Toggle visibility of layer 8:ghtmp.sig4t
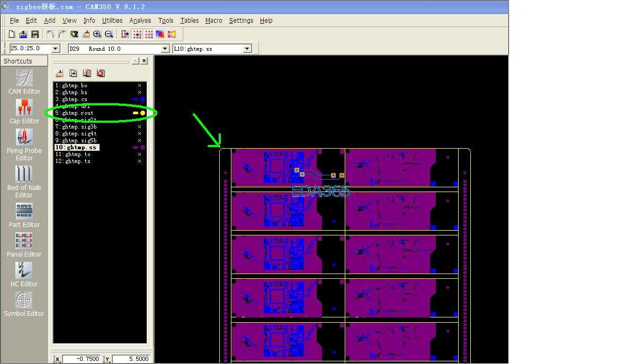644x364 pixels. click(140, 133)
